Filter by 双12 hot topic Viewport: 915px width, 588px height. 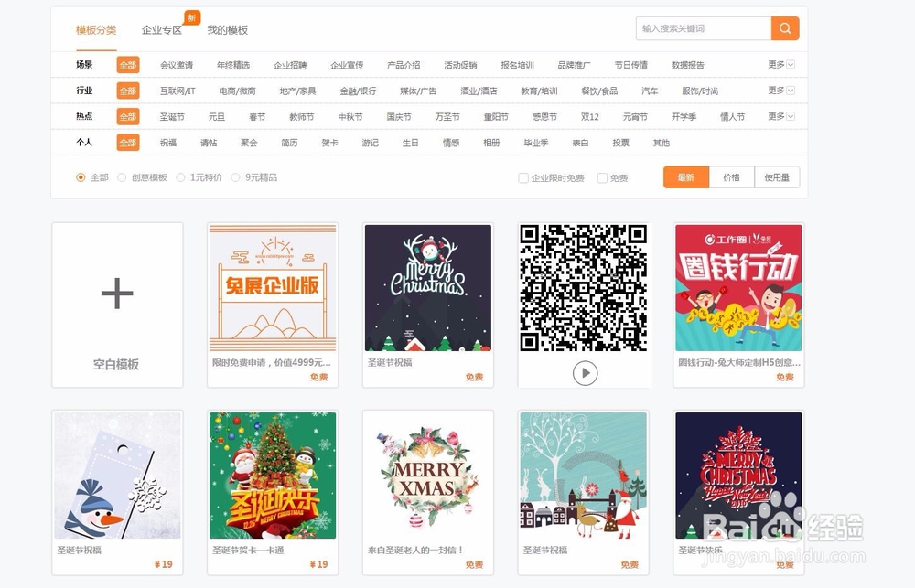[589, 117]
